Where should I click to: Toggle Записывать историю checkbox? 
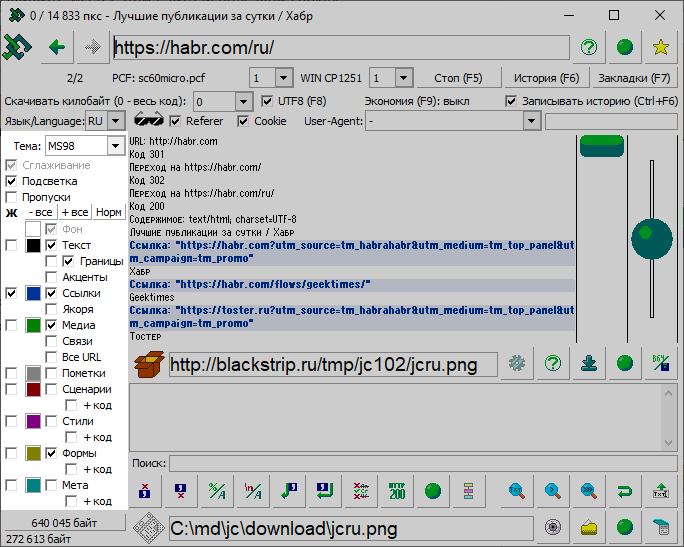point(511,101)
